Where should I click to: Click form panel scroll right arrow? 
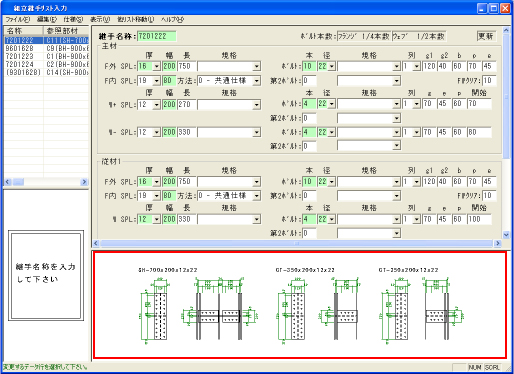click(x=498, y=243)
